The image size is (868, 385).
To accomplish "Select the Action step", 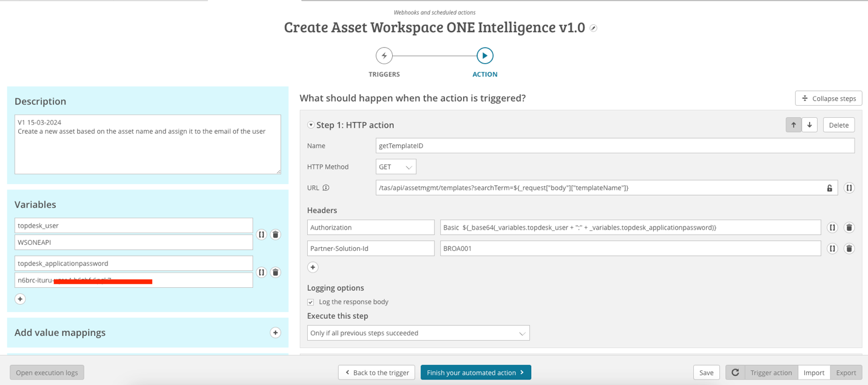I will click(484, 56).
